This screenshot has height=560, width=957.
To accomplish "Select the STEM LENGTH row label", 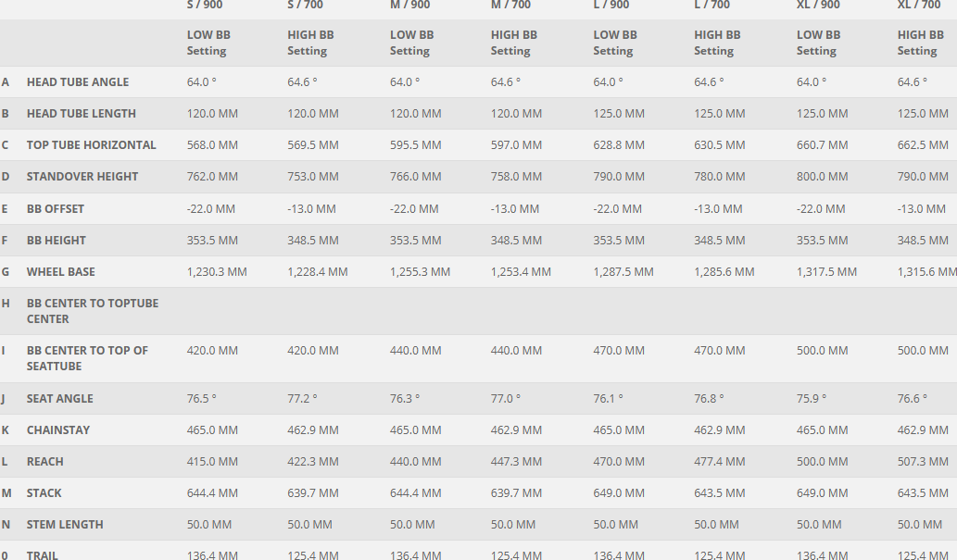I will [x=65, y=525].
